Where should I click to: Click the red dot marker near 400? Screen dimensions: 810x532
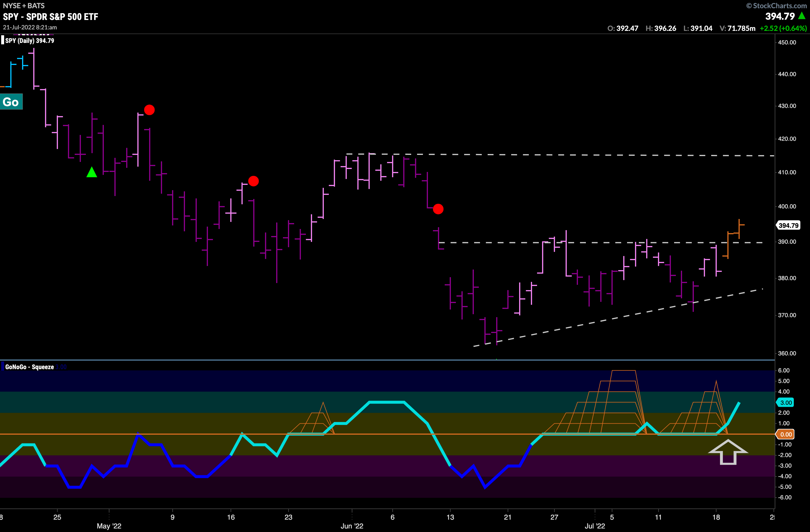pos(438,209)
